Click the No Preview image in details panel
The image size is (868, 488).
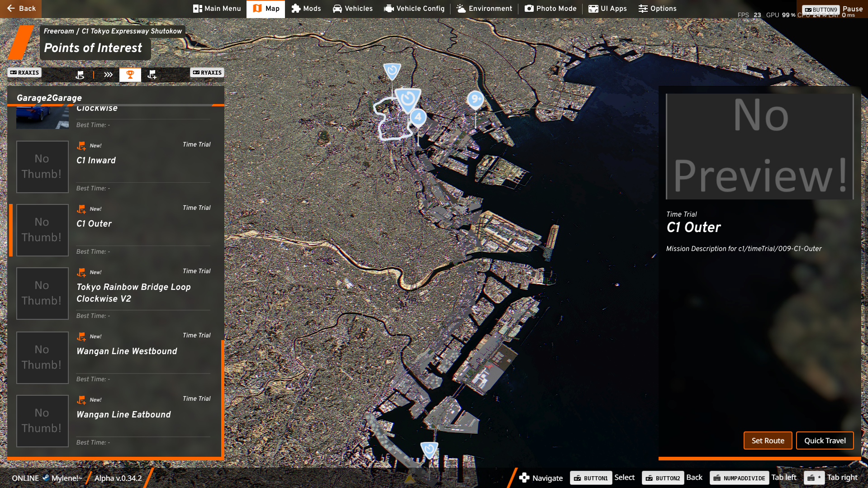click(x=760, y=147)
